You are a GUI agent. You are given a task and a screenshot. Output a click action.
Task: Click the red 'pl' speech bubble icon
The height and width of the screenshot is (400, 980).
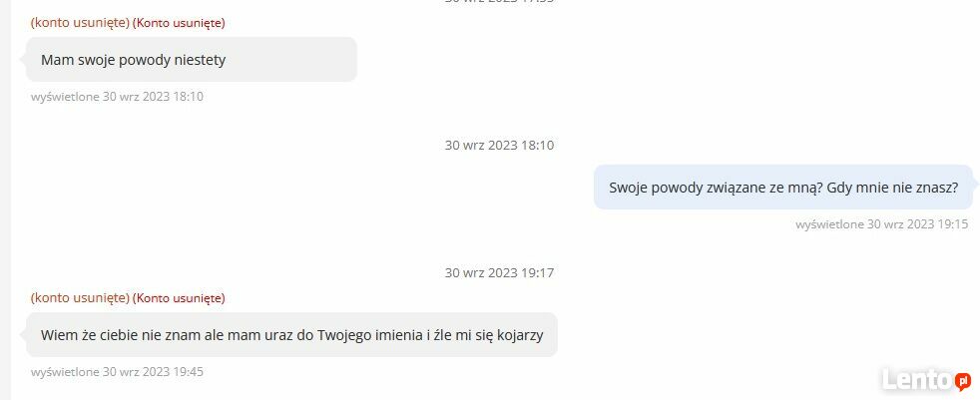coord(962,381)
